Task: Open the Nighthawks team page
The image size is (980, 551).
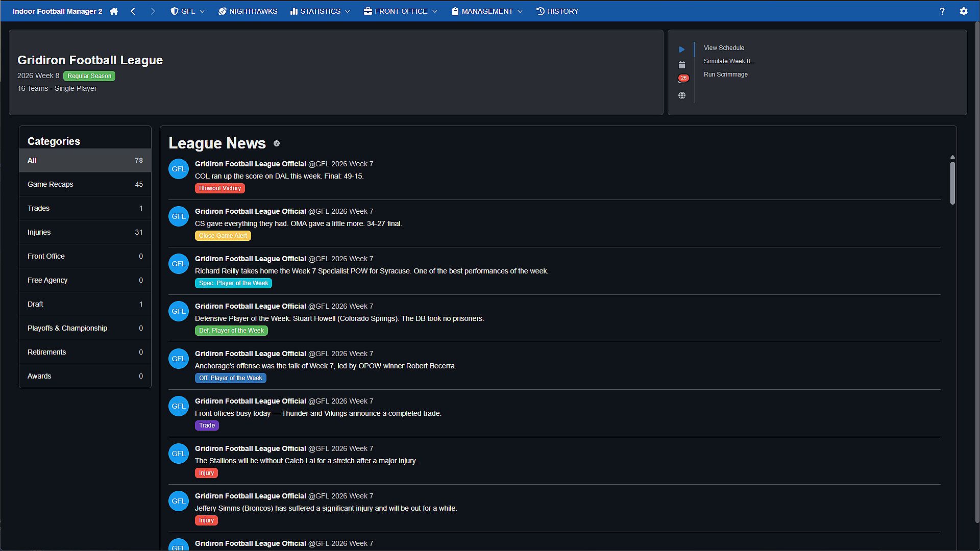Action: [x=248, y=11]
